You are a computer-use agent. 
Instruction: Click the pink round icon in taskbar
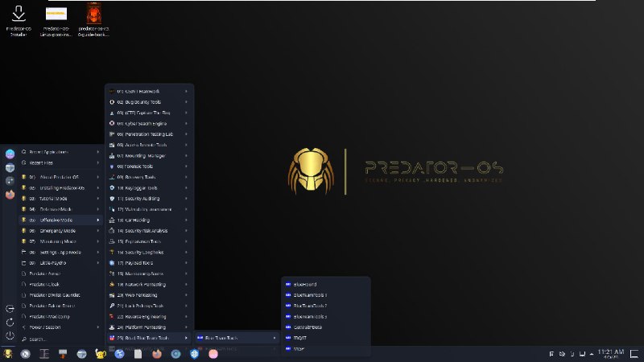pos(213,354)
